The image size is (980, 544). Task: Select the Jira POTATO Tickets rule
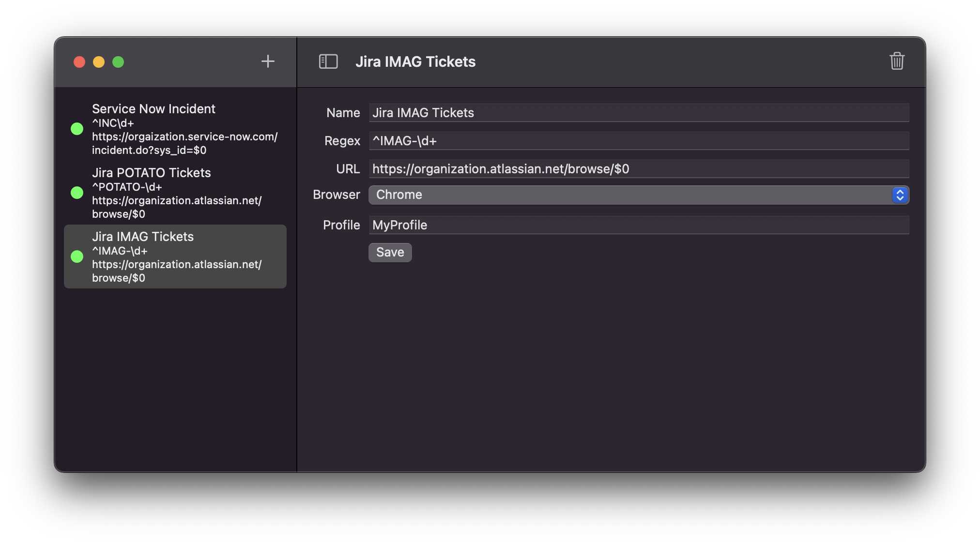click(175, 193)
